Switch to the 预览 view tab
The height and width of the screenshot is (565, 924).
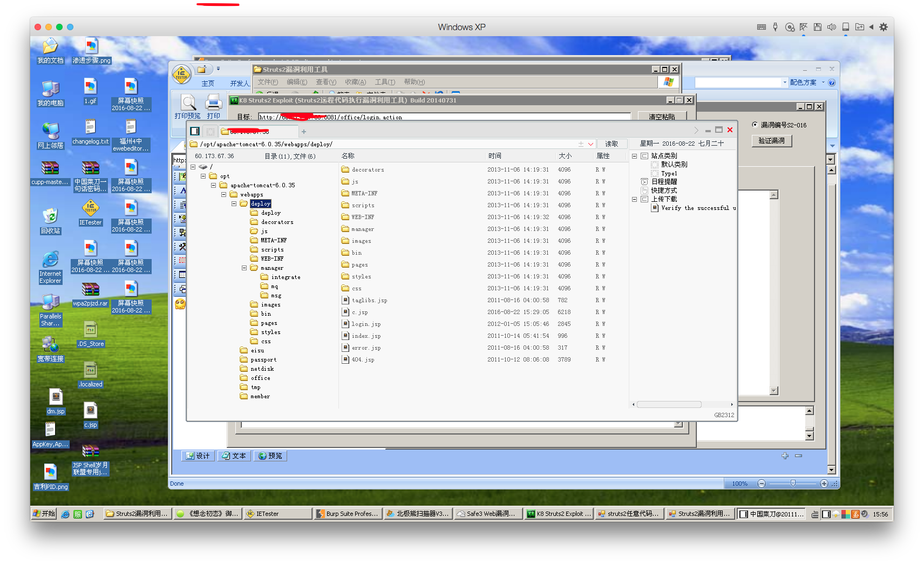click(x=270, y=456)
